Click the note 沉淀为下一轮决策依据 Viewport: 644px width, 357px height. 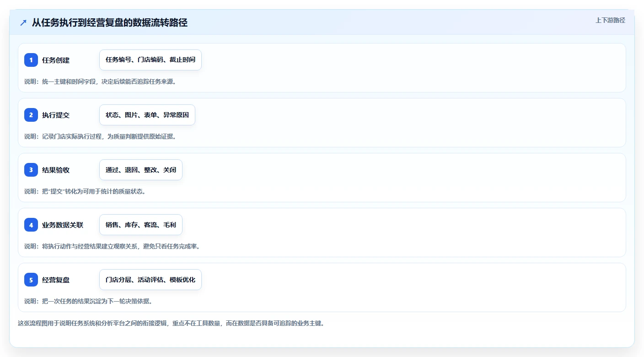pyautogui.click(x=88, y=301)
